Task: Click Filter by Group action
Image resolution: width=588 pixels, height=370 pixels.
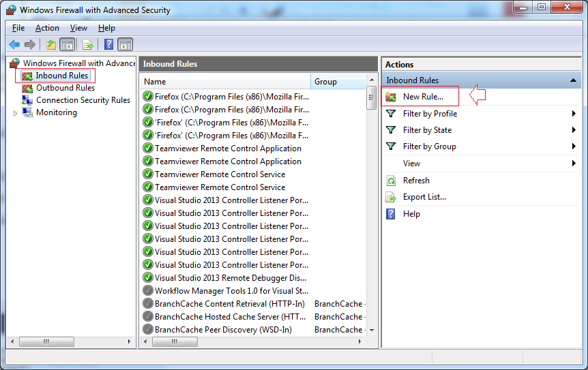Action: tap(429, 147)
